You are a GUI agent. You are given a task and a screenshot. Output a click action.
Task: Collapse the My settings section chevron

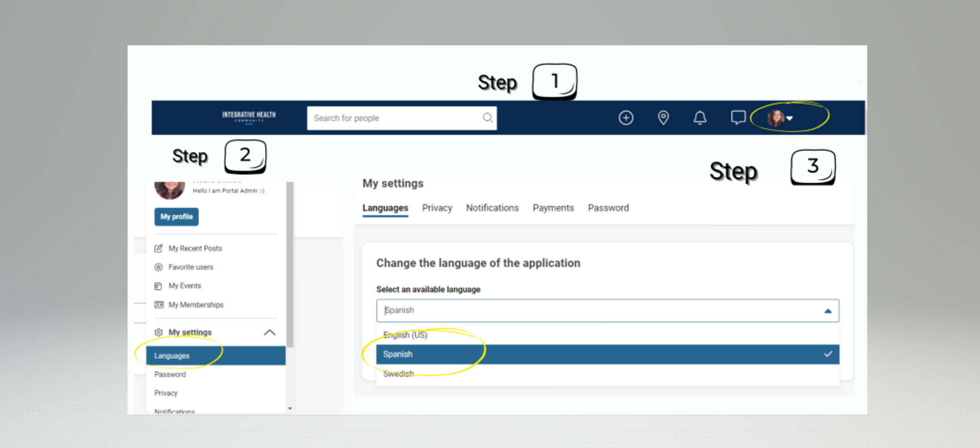tap(269, 332)
